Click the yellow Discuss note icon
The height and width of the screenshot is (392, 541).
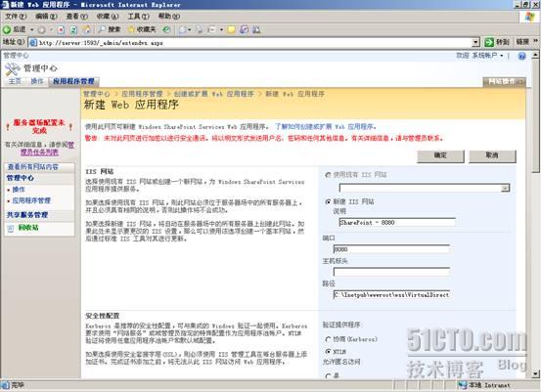(231, 30)
